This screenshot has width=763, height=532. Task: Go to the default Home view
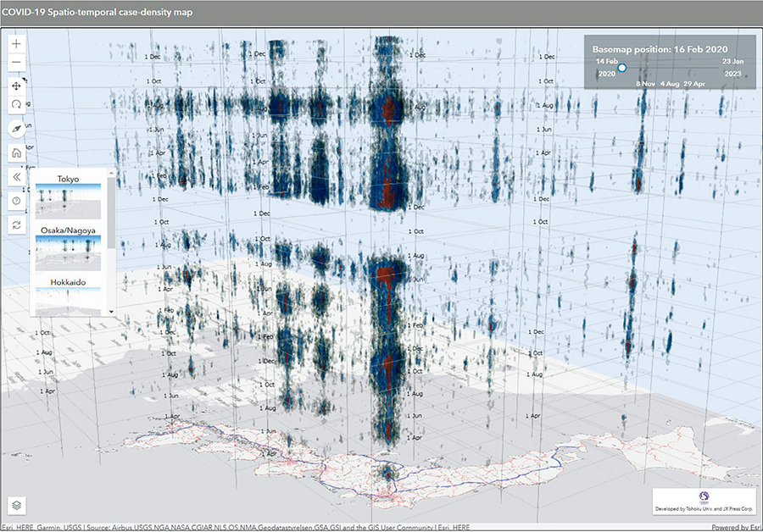click(x=17, y=153)
